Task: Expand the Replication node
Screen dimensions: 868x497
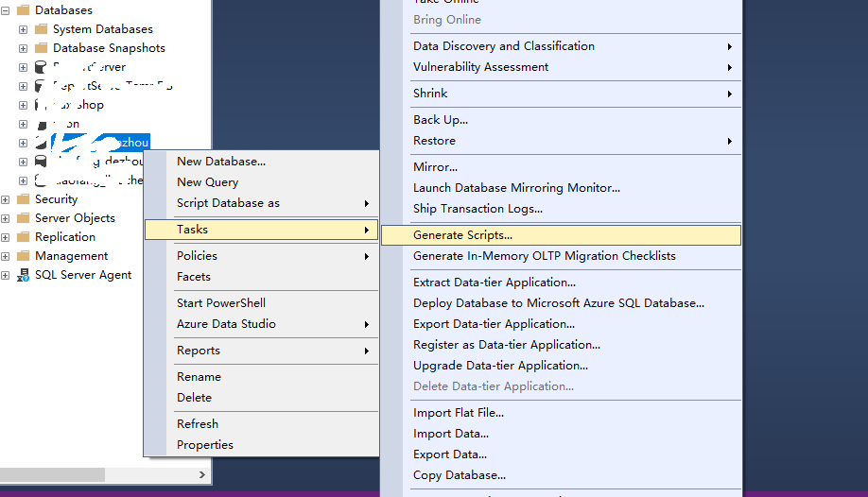Action: [5, 237]
